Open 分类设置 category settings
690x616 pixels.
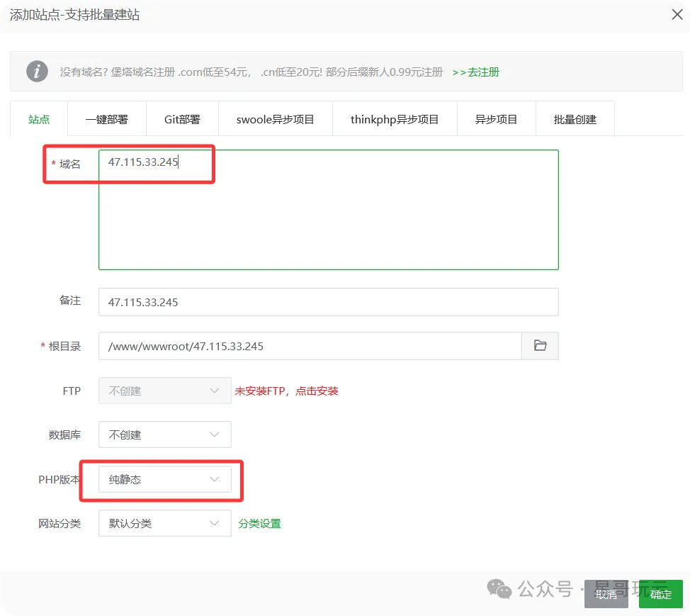[259, 523]
